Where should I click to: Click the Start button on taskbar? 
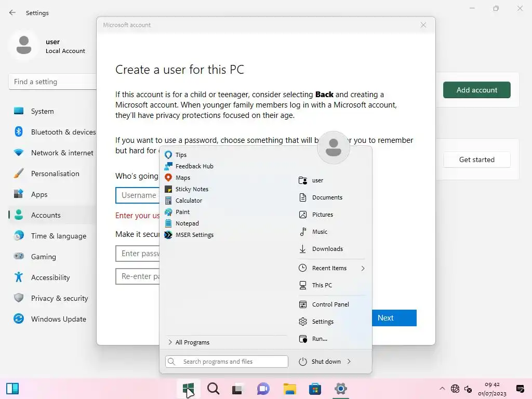click(x=188, y=389)
